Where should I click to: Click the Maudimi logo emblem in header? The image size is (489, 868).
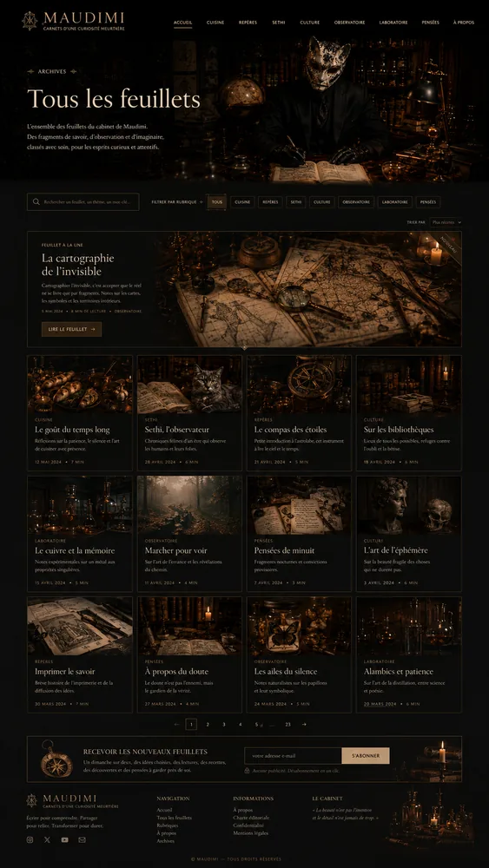point(30,21)
